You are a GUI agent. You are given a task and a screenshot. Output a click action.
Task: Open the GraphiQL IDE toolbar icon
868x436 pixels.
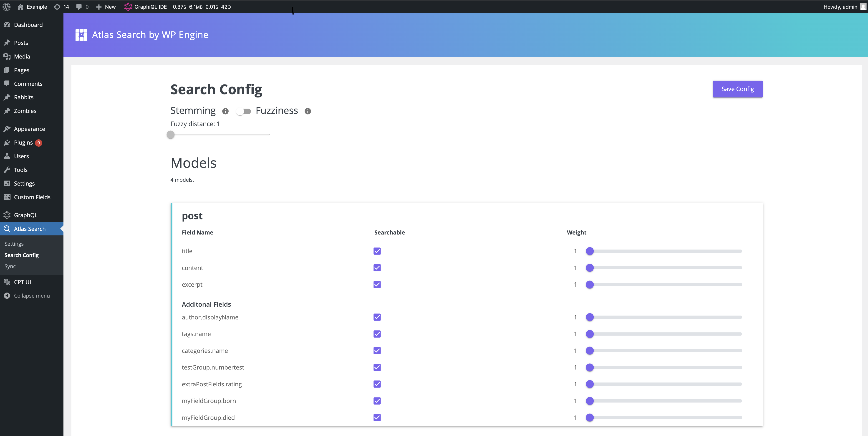[128, 7]
